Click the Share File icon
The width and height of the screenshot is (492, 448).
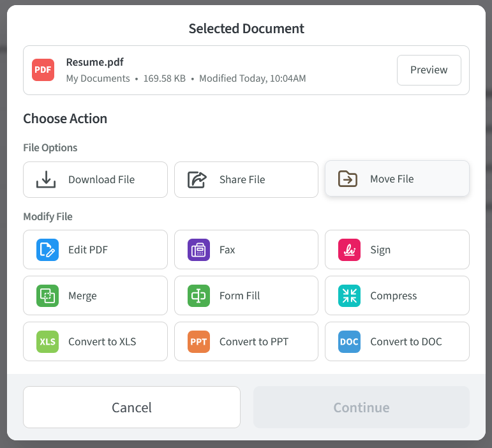[197, 180]
